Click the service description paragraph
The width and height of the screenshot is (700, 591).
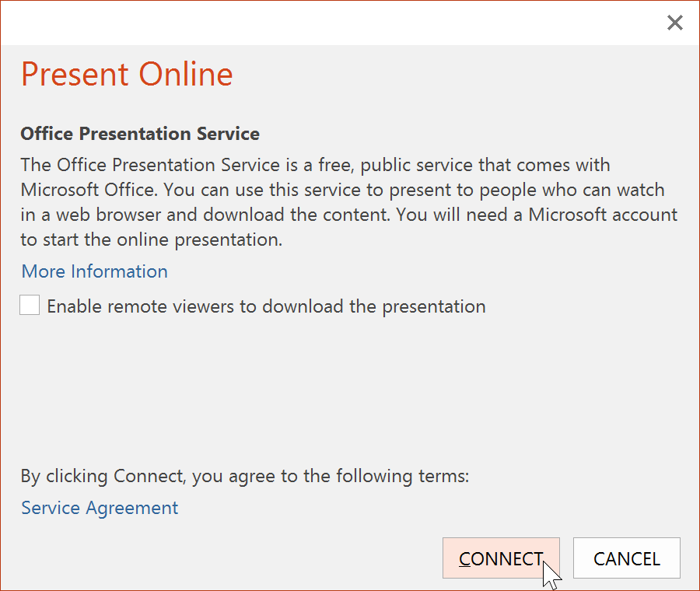click(x=342, y=201)
